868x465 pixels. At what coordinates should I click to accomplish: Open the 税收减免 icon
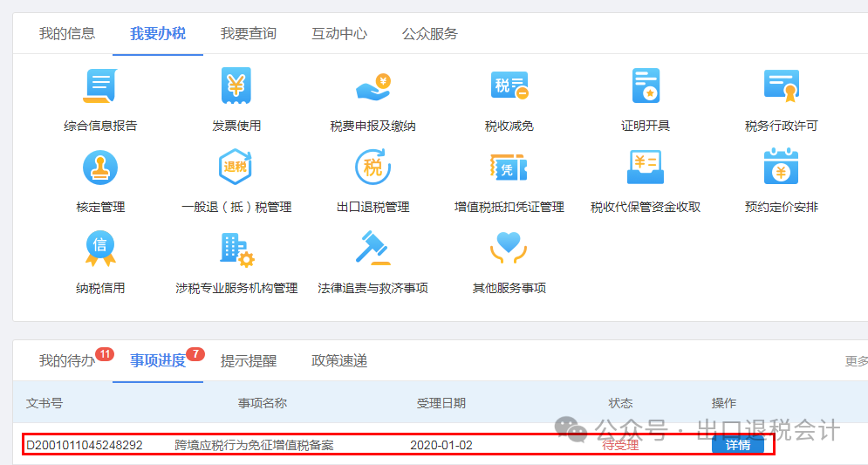tap(509, 85)
